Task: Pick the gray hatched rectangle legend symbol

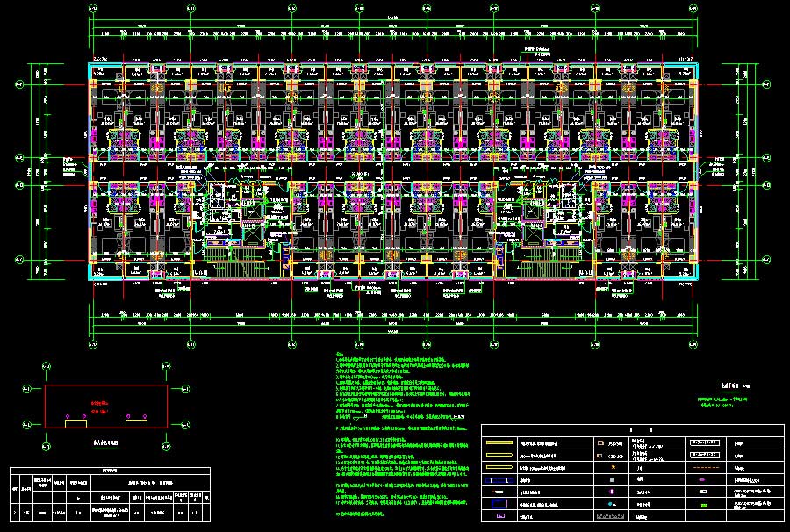Action: 611,516
